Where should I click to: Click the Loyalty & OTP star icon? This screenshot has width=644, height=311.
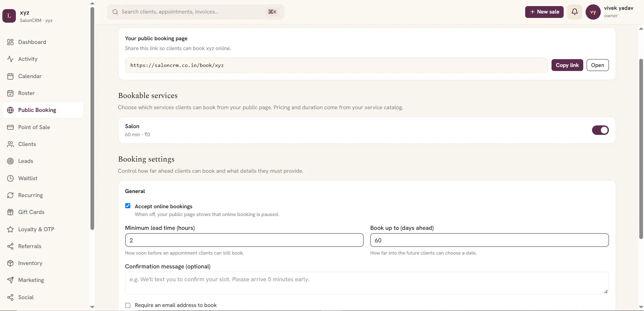tap(10, 229)
